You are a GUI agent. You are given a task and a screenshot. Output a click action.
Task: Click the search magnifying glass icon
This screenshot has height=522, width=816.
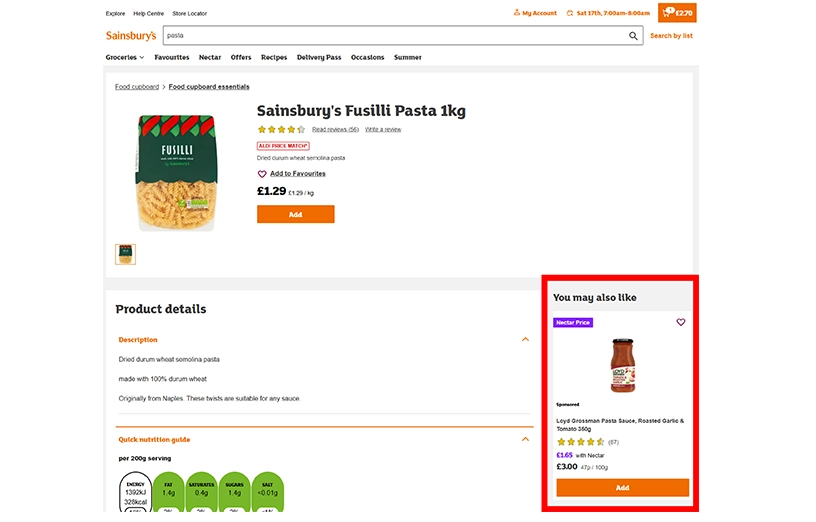click(x=633, y=36)
